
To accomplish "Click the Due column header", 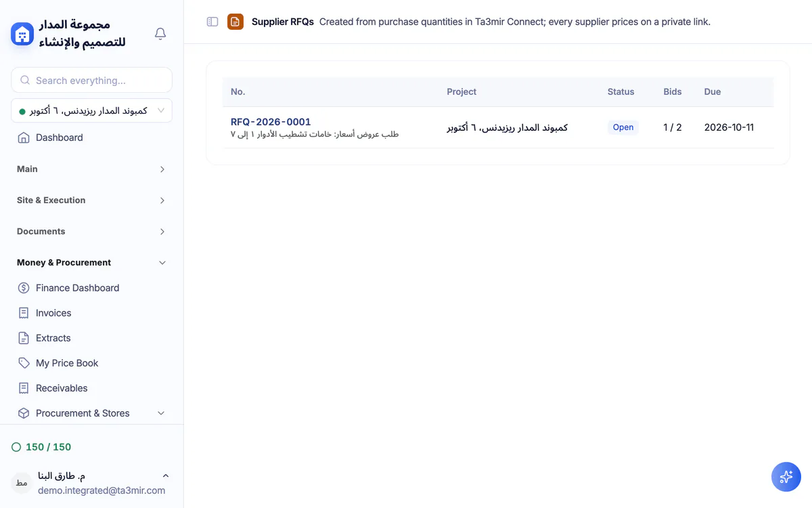I will [x=713, y=91].
